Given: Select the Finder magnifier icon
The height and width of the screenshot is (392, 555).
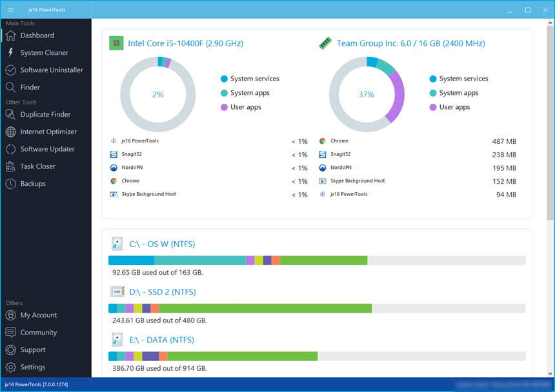Looking at the screenshot, I should (x=10, y=87).
